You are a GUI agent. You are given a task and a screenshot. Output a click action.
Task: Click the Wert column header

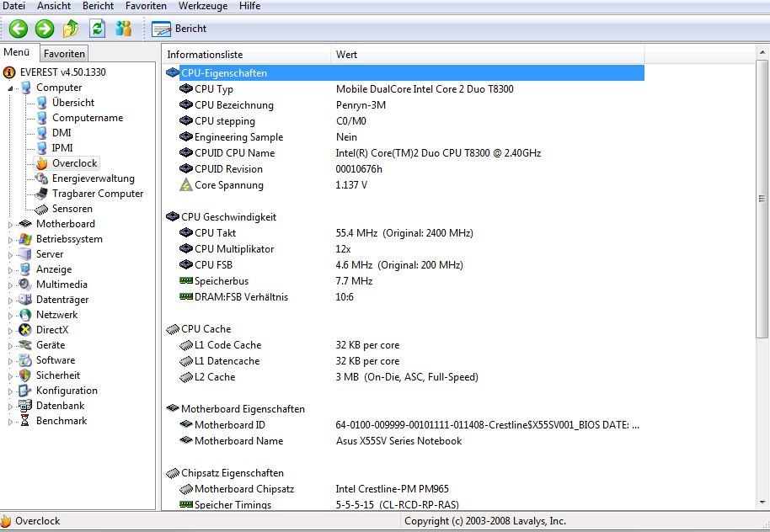coord(488,55)
